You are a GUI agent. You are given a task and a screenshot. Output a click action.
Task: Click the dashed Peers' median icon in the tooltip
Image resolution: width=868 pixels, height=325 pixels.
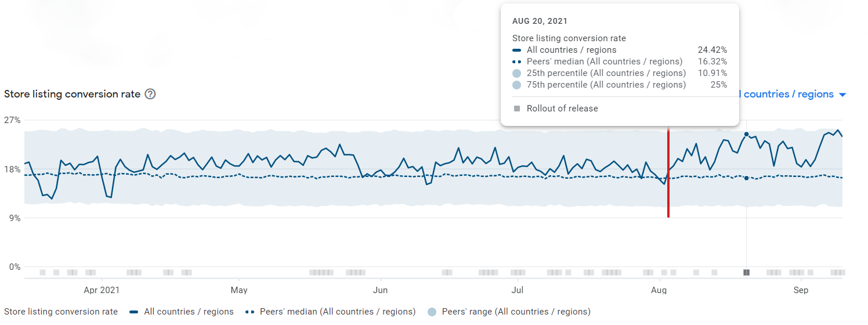click(x=516, y=62)
